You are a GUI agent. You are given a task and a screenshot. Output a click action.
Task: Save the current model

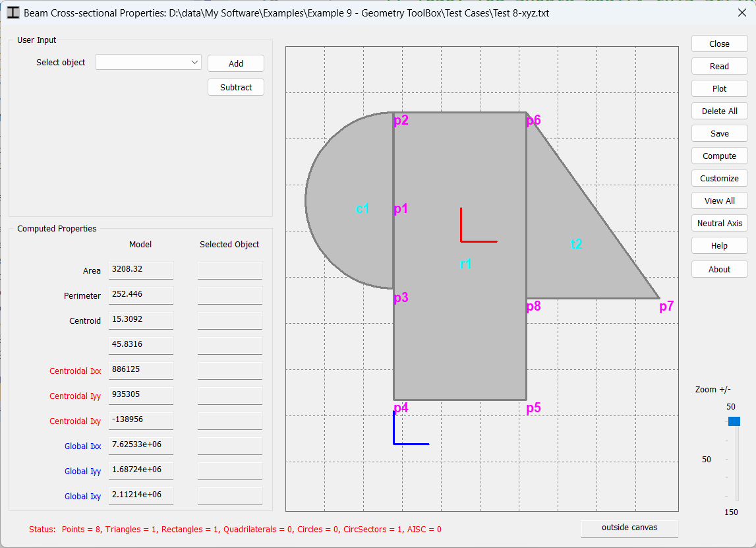pos(719,133)
